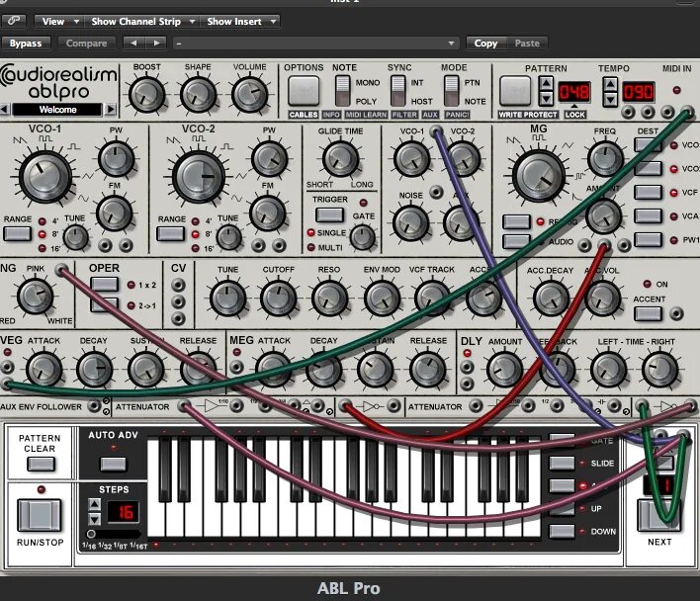Click the jack beside the ACCENT button

pyautogui.click(x=676, y=313)
